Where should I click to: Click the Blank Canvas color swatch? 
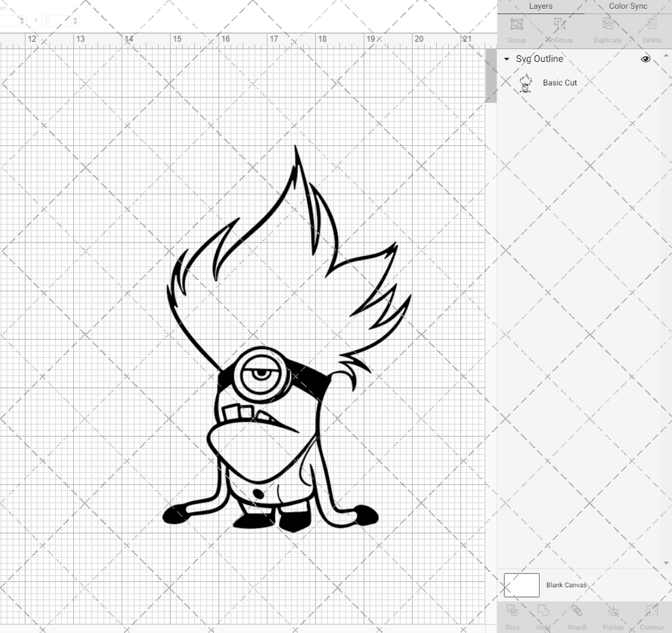tap(521, 585)
